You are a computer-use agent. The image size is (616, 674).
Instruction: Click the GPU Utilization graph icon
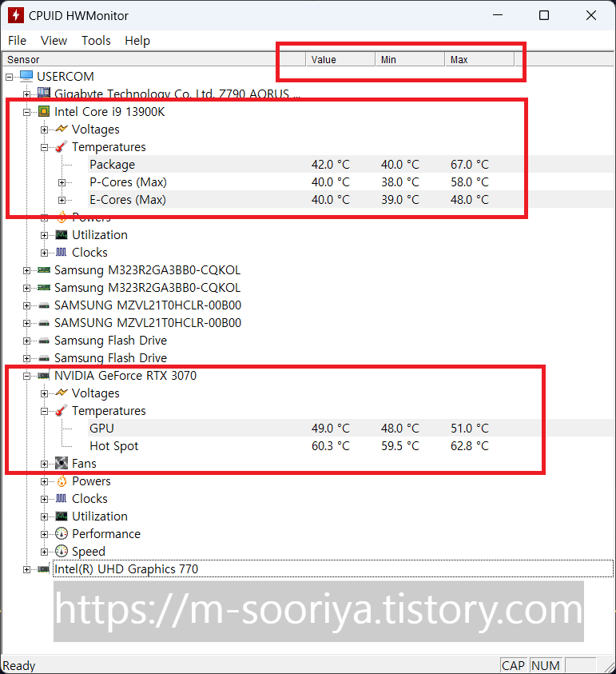tap(62, 516)
